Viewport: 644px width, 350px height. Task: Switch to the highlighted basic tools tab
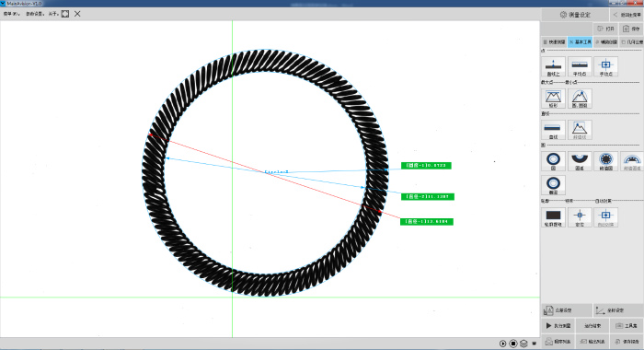581,42
